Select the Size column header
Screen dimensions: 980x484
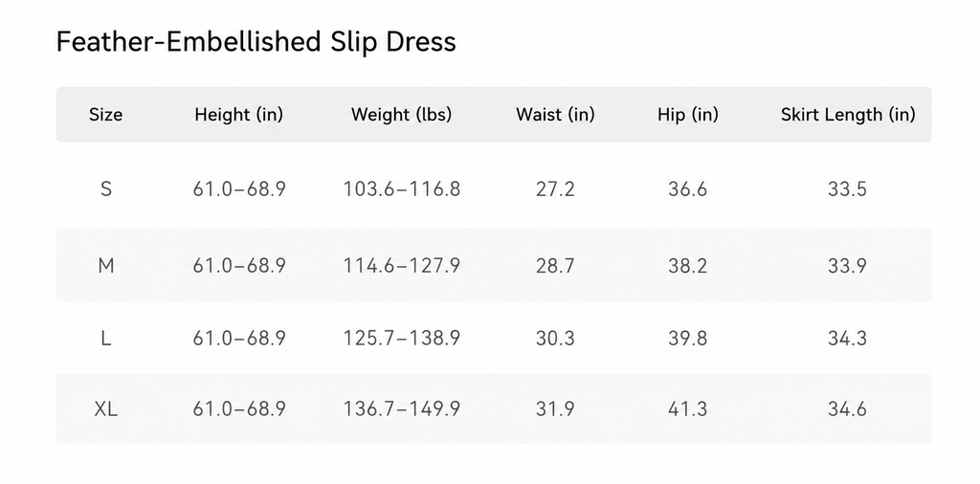coord(105,115)
